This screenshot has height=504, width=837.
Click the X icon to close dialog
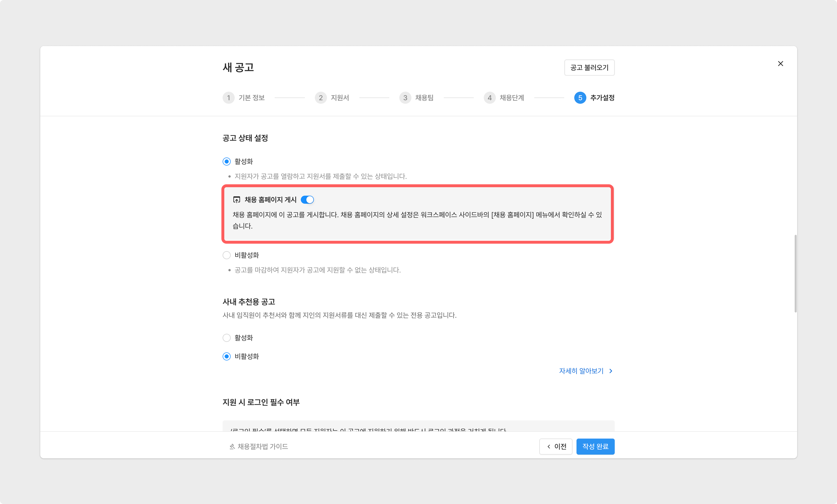(780, 63)
